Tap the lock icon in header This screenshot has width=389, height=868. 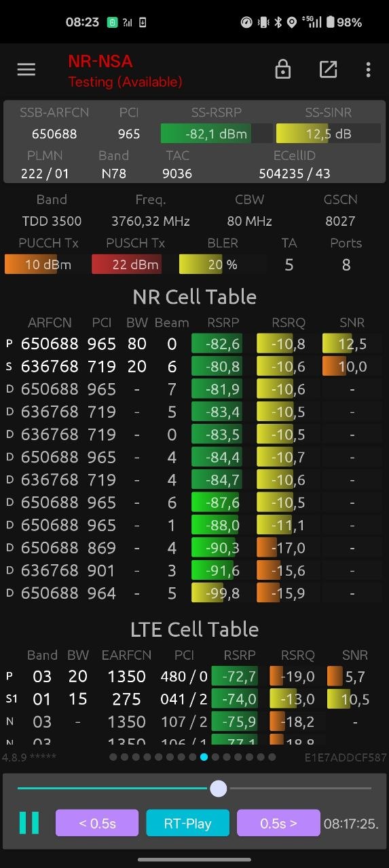pos(282,69)
